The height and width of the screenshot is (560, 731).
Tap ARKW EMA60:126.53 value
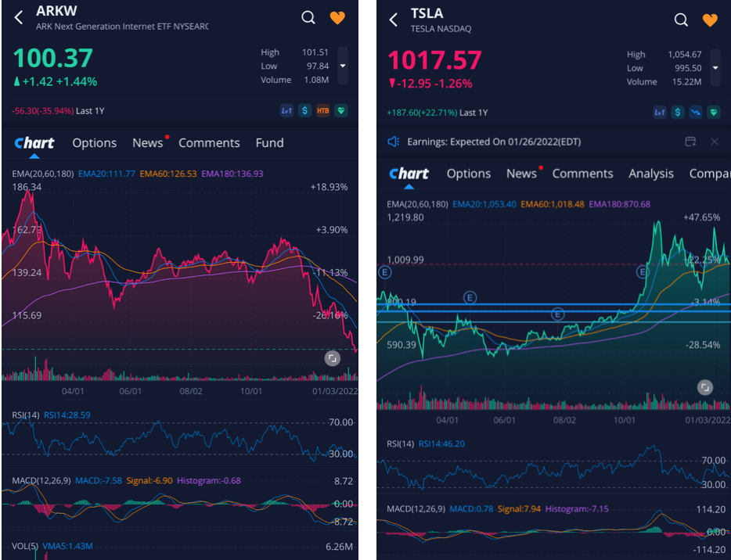[x=168, y=174]
